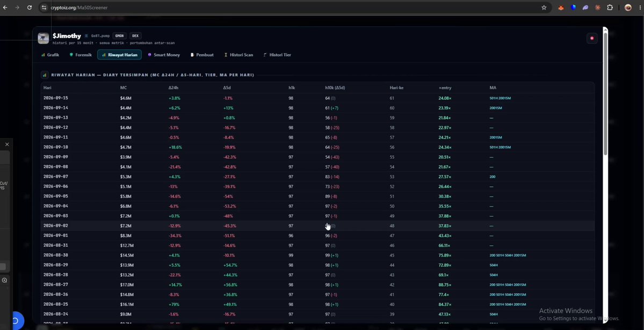Switch to the Histori Tier tab
Screen dimensions: 644x330
(x=277, y=55)
